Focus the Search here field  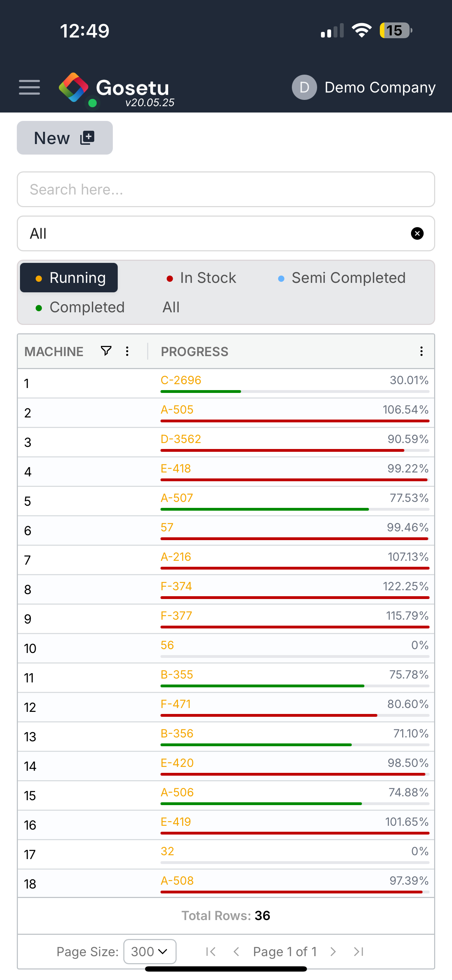pos(226,190)
